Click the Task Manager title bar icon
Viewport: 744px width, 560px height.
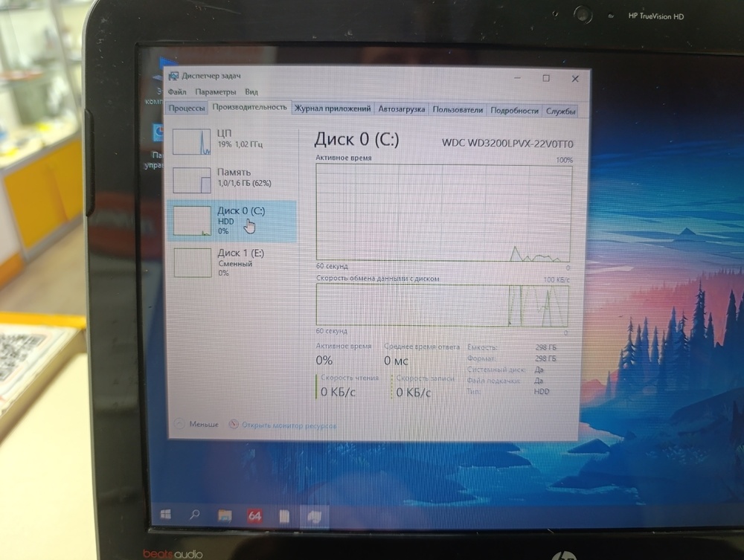coord(173,76)
